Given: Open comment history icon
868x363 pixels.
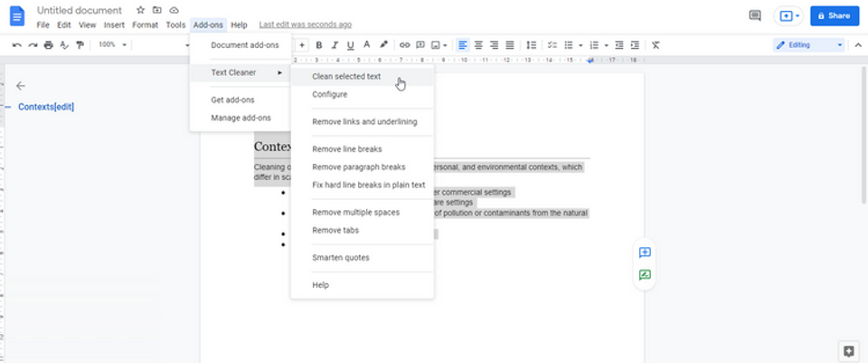Looking at the screenshot, I should pyautogui.click(x=754, y=15).
